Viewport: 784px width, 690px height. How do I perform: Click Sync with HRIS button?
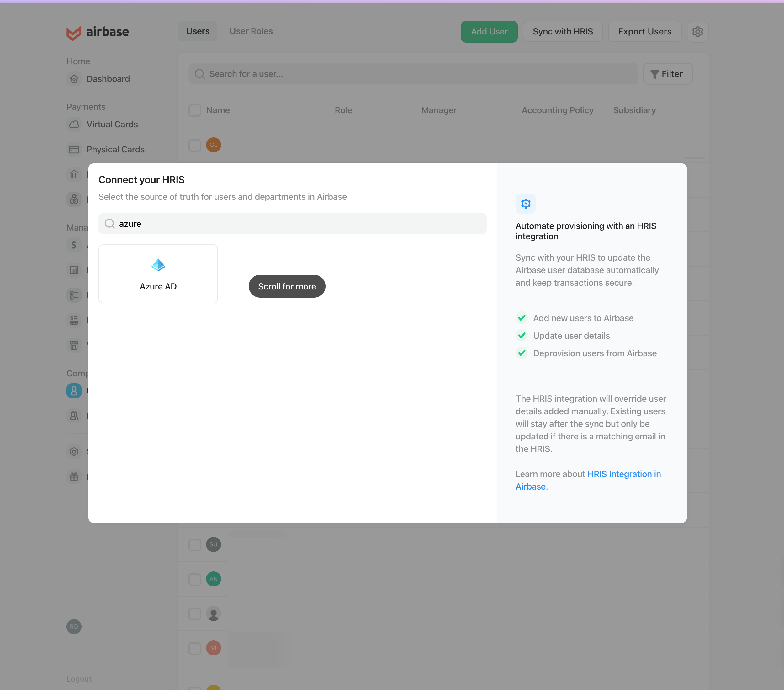click(x=563, y=31)
